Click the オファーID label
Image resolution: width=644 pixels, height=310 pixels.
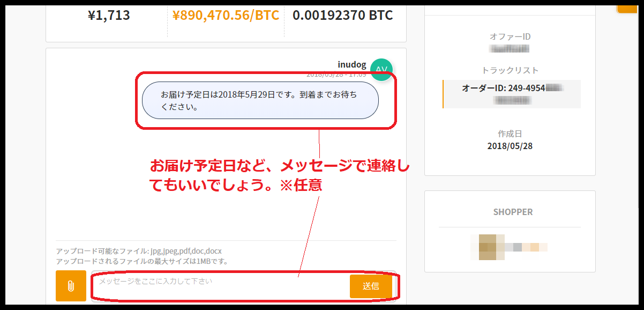tap(510, 36)
